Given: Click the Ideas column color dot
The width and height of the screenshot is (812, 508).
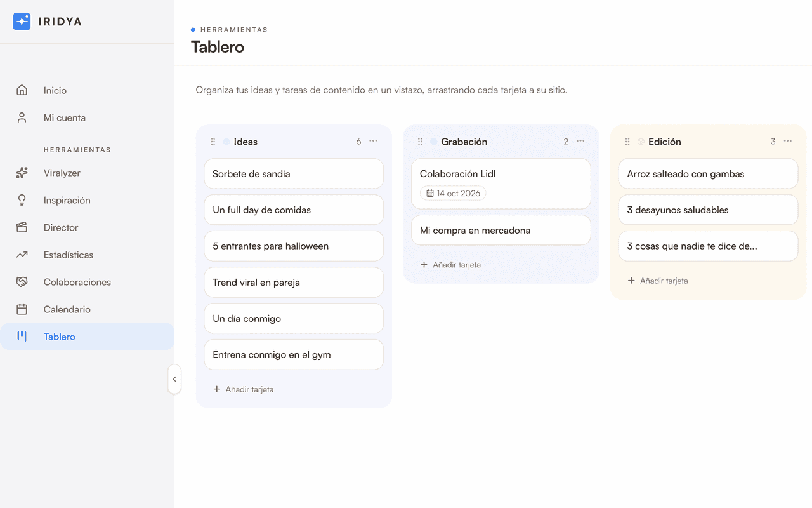Looking at the screenshot, I should [226, 142].
